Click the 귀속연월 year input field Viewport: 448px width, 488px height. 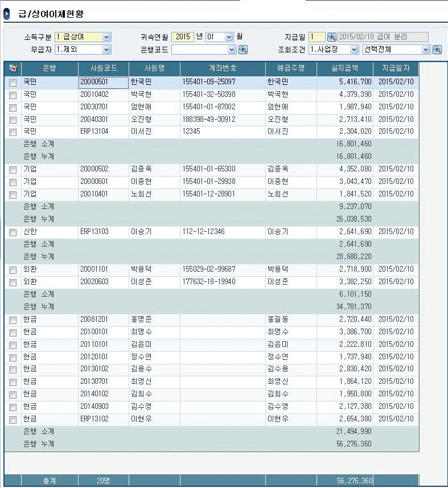click(x=182, y=37)
